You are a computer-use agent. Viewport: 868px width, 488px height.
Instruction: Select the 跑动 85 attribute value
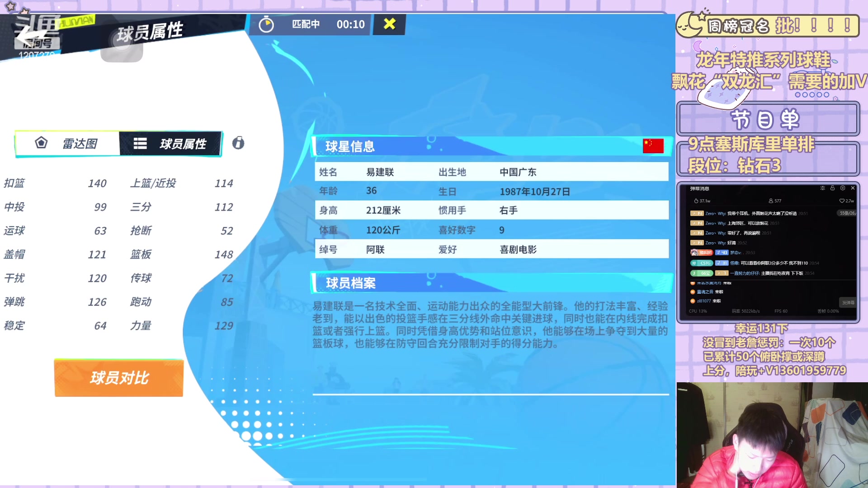pos(227,302)
